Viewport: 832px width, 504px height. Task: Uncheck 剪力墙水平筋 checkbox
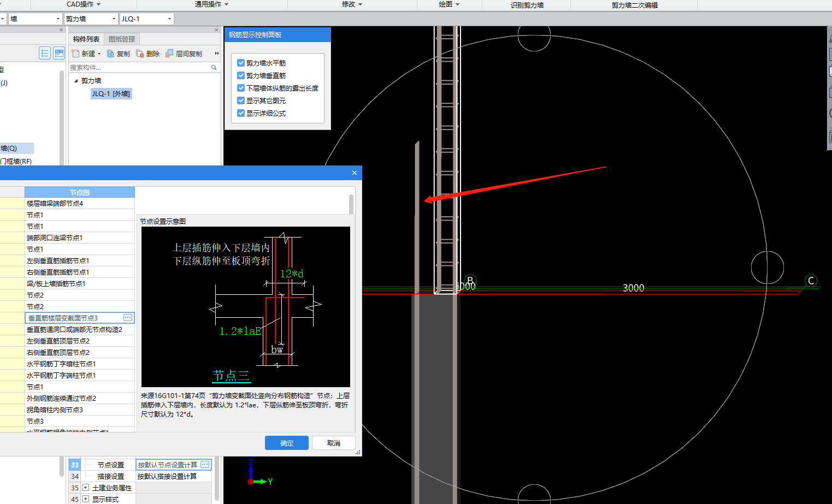coord(241,63)
